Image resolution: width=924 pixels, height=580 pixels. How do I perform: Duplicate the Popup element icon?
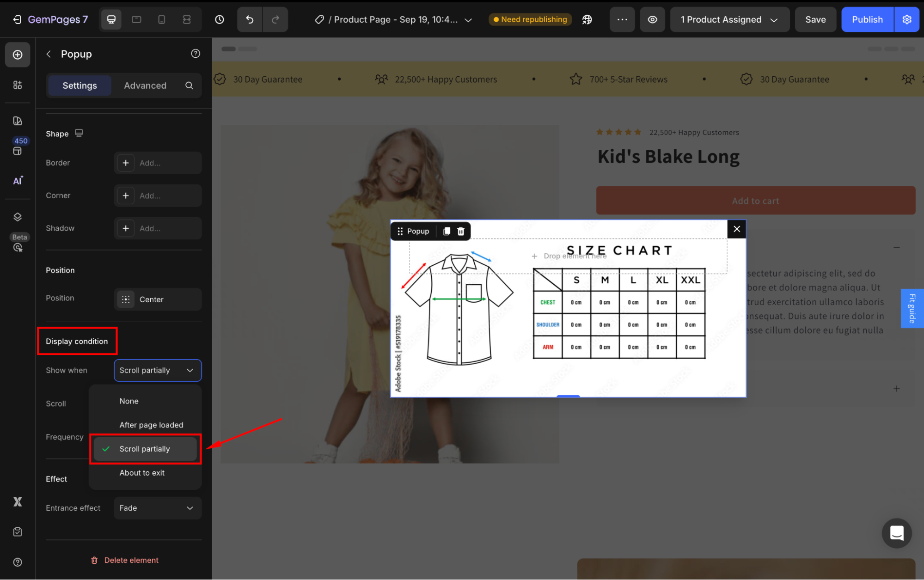click(x=447, y=231)
